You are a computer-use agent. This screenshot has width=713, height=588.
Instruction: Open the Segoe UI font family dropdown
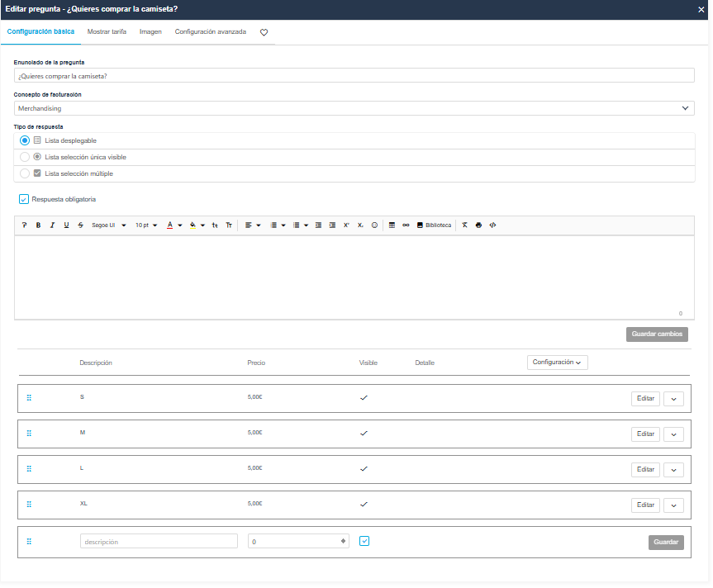click(109, 225)
